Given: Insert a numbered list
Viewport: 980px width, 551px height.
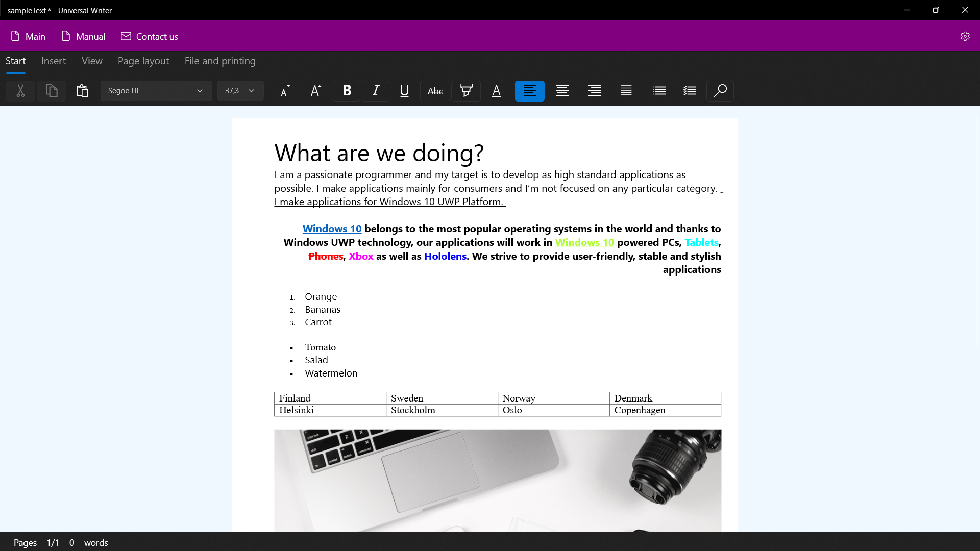Looking at the screenshot, I should 690,91.
